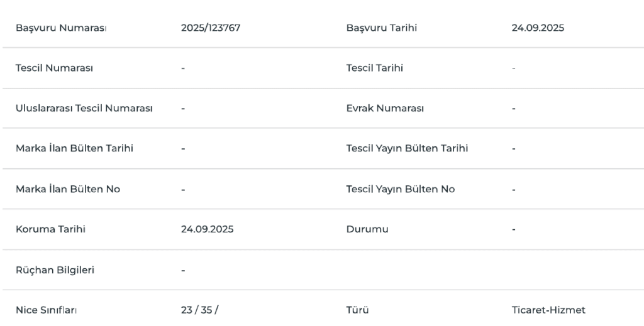Click the Uluslararası Tescil Numarası label
Image resolution: width=644 pixels, height=326 pixels.
(84, 109)
